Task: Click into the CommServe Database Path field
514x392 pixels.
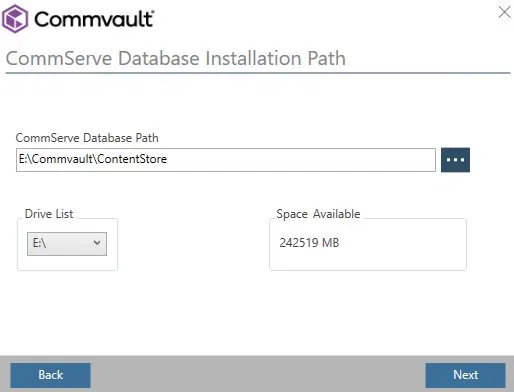Action: pos(226,160)
